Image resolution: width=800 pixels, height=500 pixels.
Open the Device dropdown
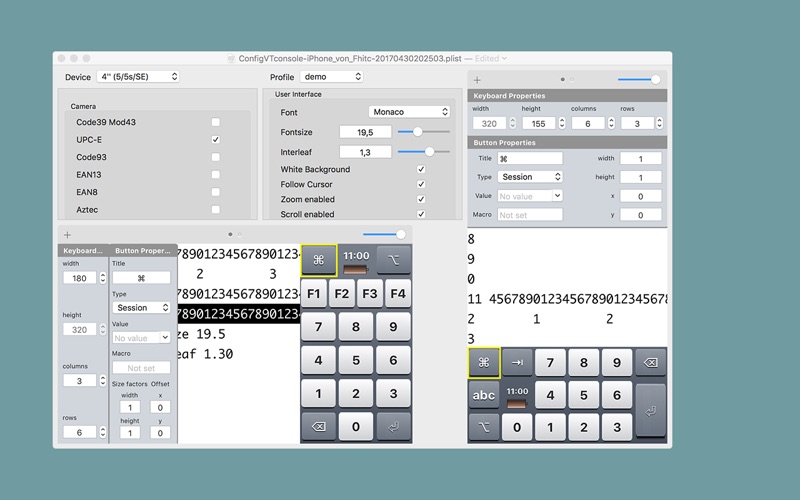[x=138, y=77]
